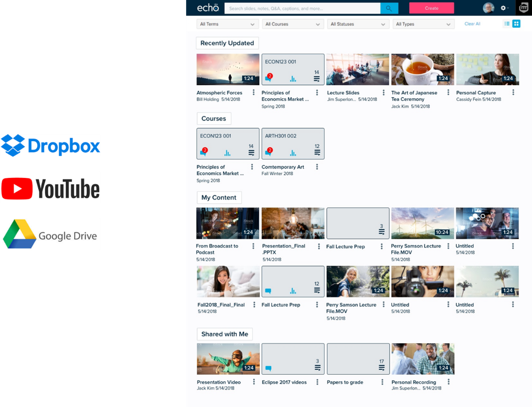Open options menu for Personal Capture
This screenshot has width=532, height=407.
[512, 92]
